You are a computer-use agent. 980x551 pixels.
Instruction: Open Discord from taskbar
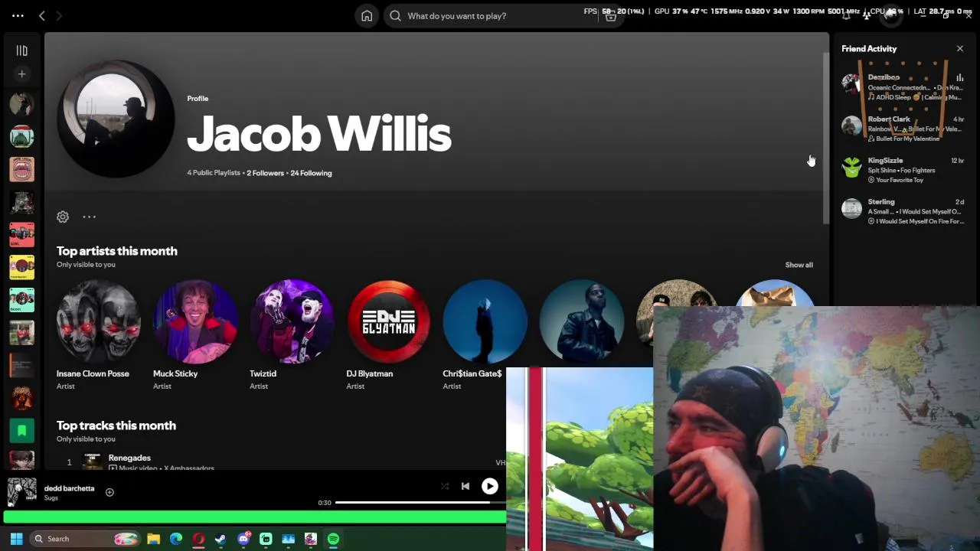[x=243, y=539]
